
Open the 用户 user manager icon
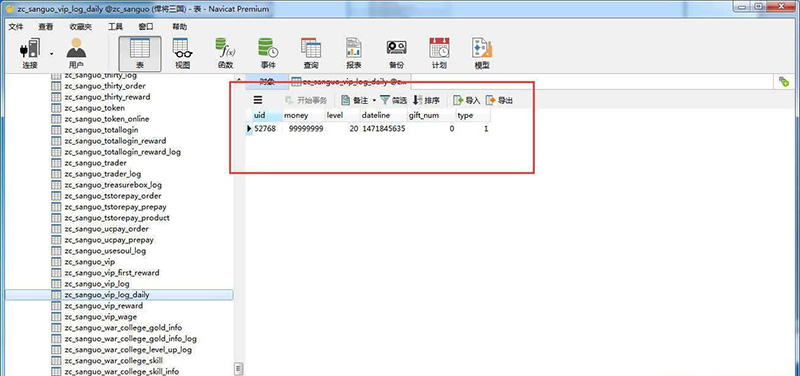[x=76, y=53]
